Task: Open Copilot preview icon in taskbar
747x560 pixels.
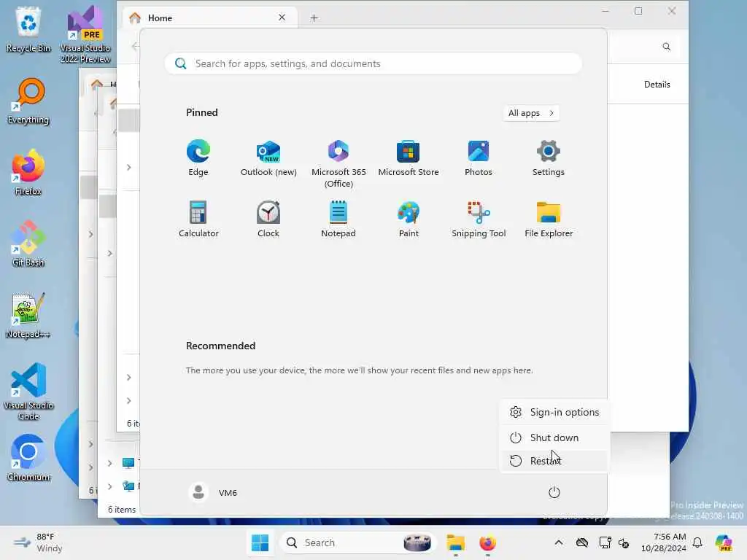Action: [724, 542]
